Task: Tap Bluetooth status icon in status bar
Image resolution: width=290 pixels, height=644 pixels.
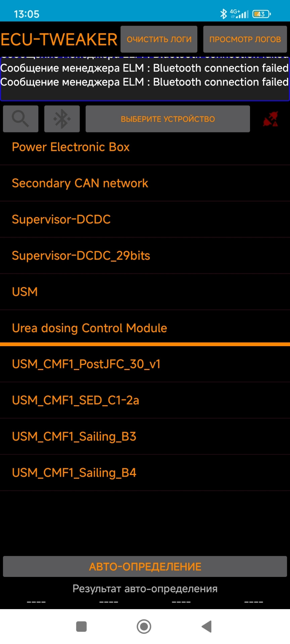Action: tap(224, 14)
